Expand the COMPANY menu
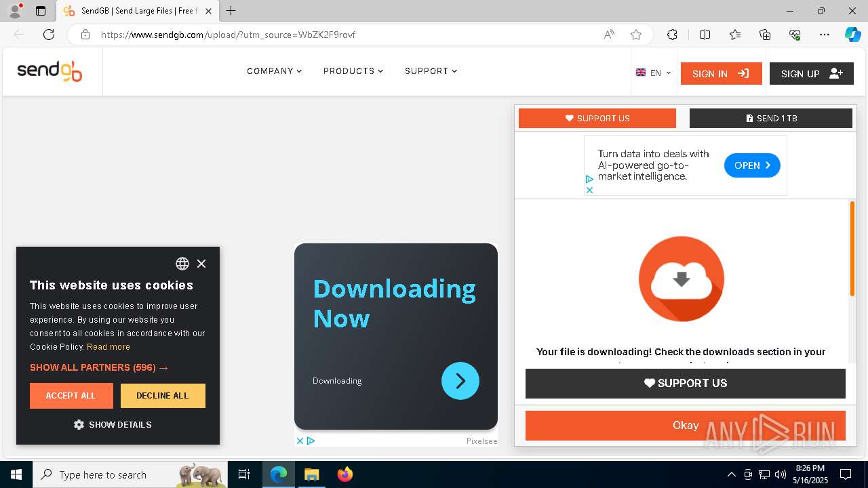This screenshot has height=488, width=868. point(274,71)
